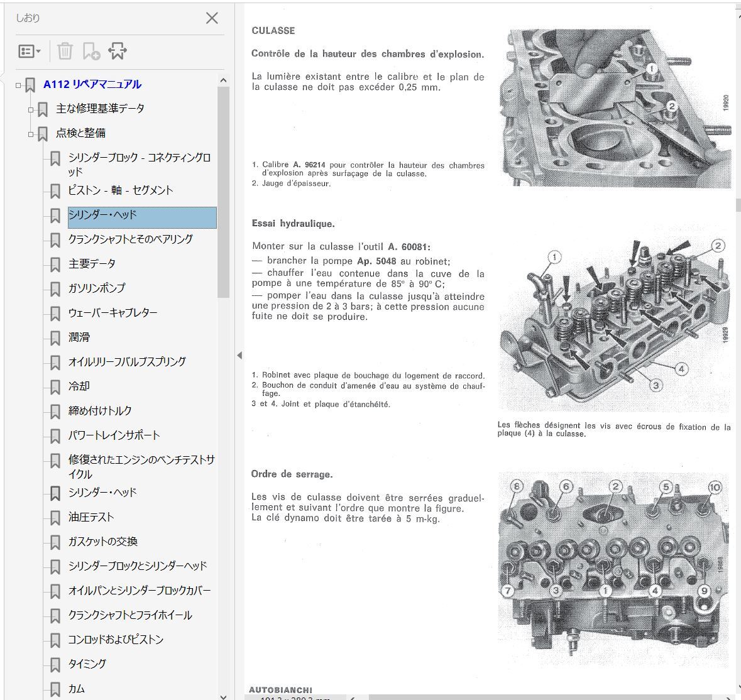Go to 油圧テスト bookmark

coord(91,517)
